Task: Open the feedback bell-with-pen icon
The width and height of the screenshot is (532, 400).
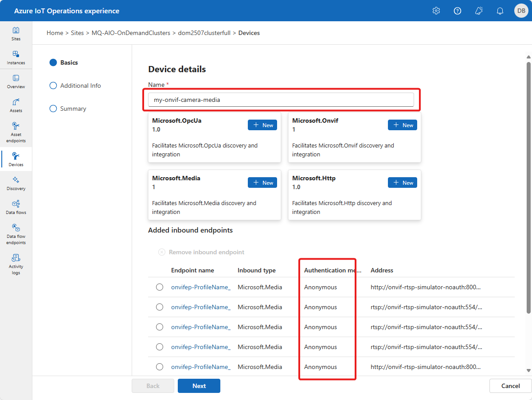Action: tap(479, 11)
